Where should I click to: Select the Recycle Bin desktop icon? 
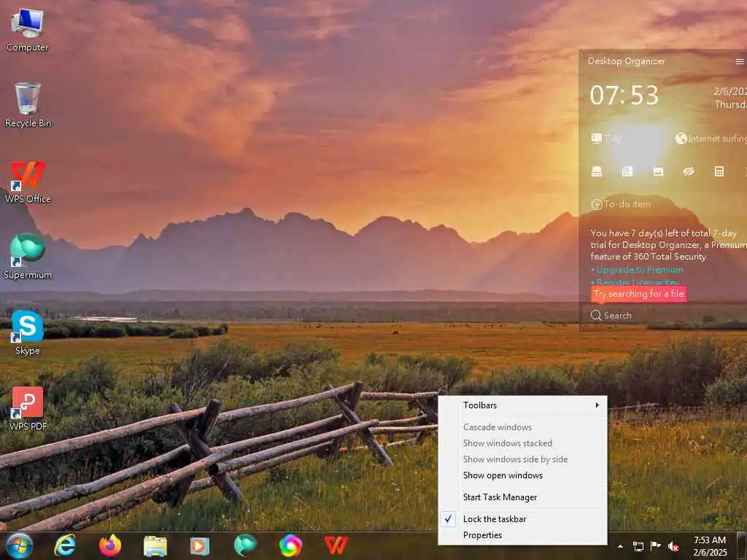[x=28, y=105]
